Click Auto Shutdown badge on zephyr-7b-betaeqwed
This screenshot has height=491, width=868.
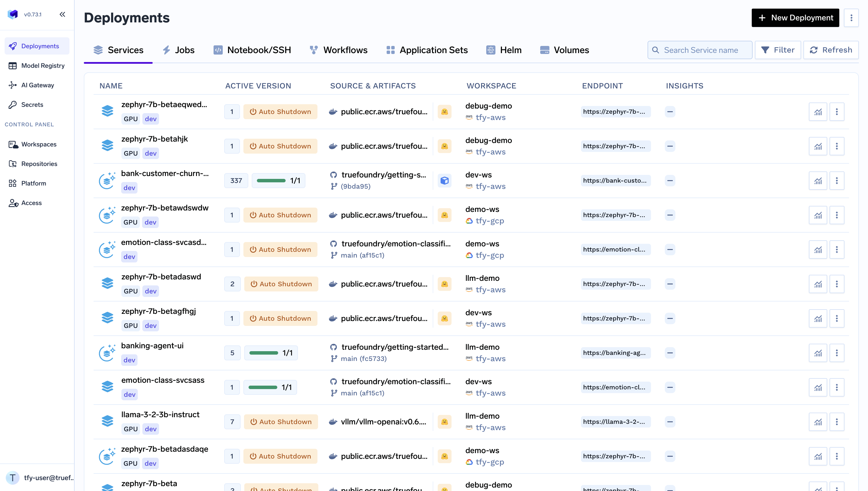(x=280, y=112)
